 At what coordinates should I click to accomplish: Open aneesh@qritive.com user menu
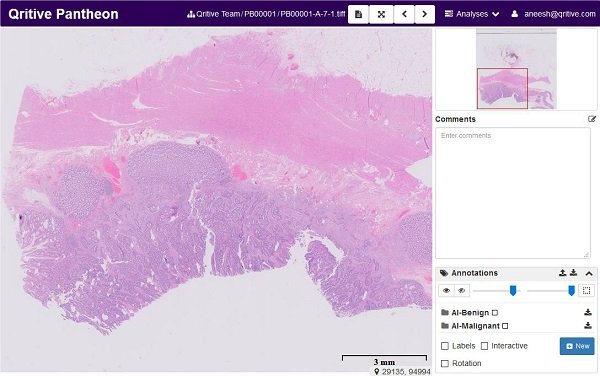[x=553, y=14]
